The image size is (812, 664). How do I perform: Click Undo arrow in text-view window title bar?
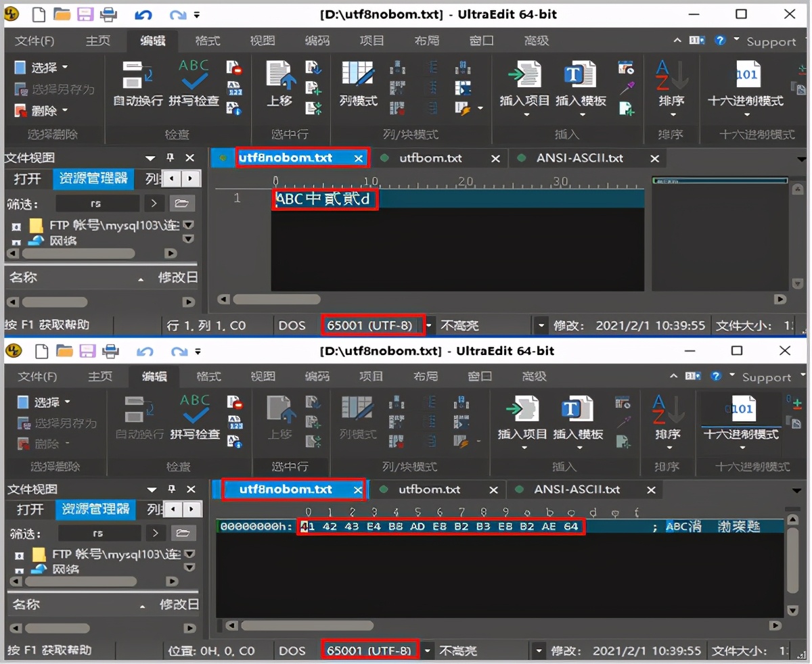pyautogui.click(x=143, y=14)
